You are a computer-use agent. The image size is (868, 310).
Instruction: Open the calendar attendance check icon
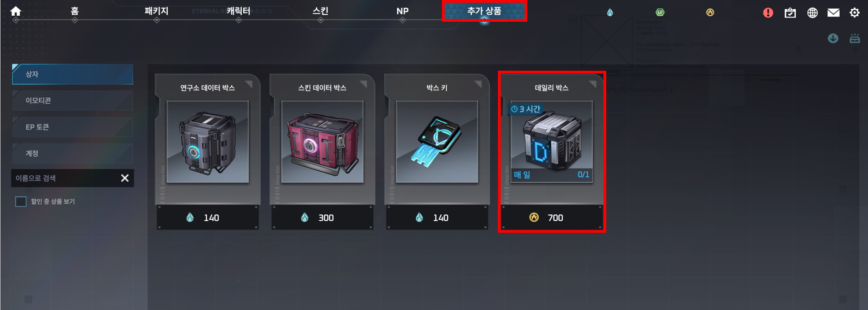(790, 13)
